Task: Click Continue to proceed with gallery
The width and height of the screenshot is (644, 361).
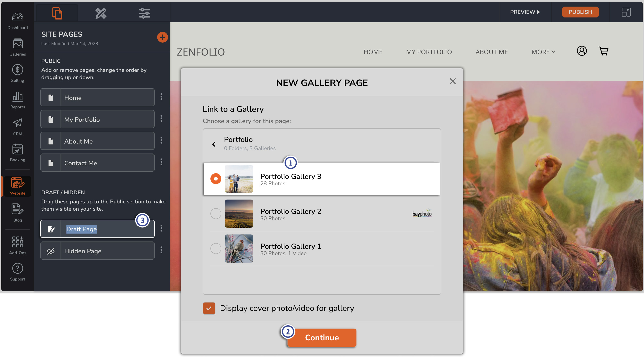Action: click(322, 337)
